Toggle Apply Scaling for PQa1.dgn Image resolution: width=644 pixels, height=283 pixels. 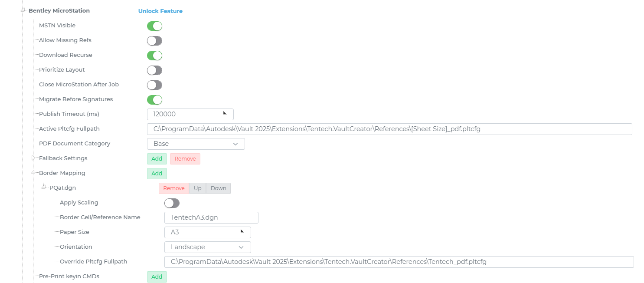click(172, 203)
